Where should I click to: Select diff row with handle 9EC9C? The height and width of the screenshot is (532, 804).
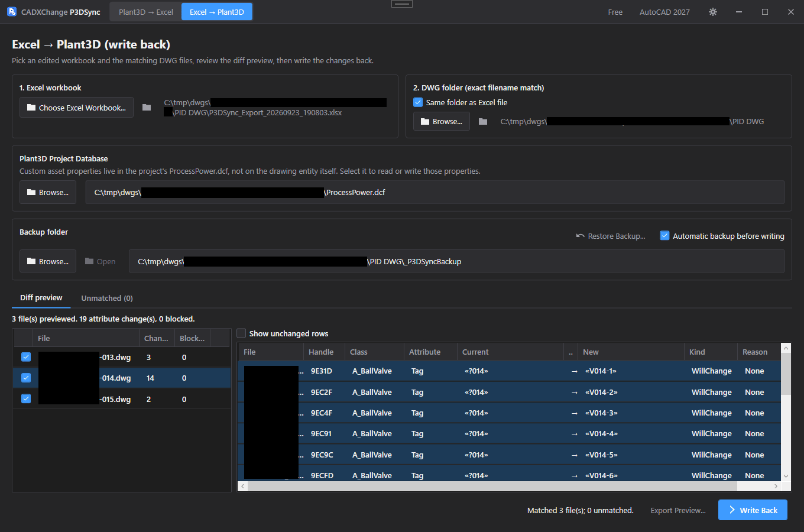[510, 455]
